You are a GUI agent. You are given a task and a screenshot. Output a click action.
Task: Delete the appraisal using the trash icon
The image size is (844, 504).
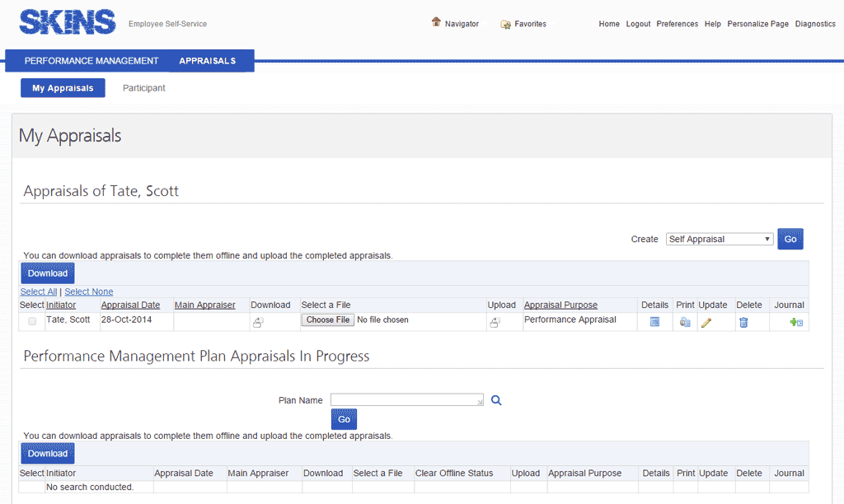coord(743,322)
